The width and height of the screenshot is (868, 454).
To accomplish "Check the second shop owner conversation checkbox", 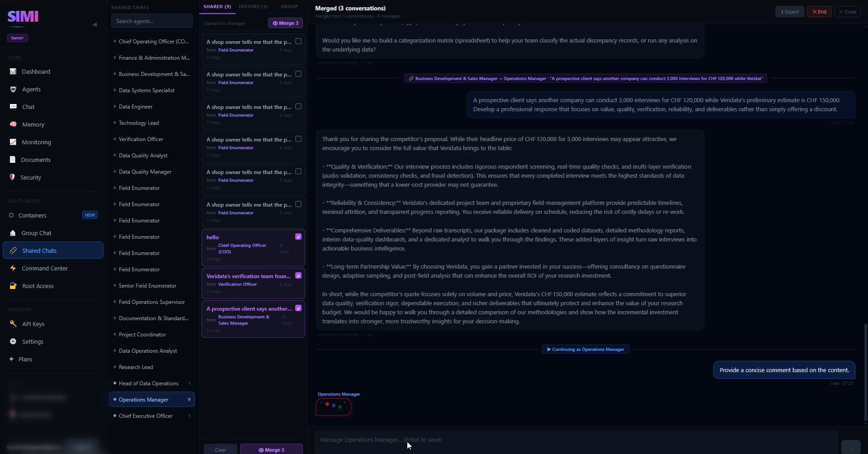I will (x=298, y=74).
